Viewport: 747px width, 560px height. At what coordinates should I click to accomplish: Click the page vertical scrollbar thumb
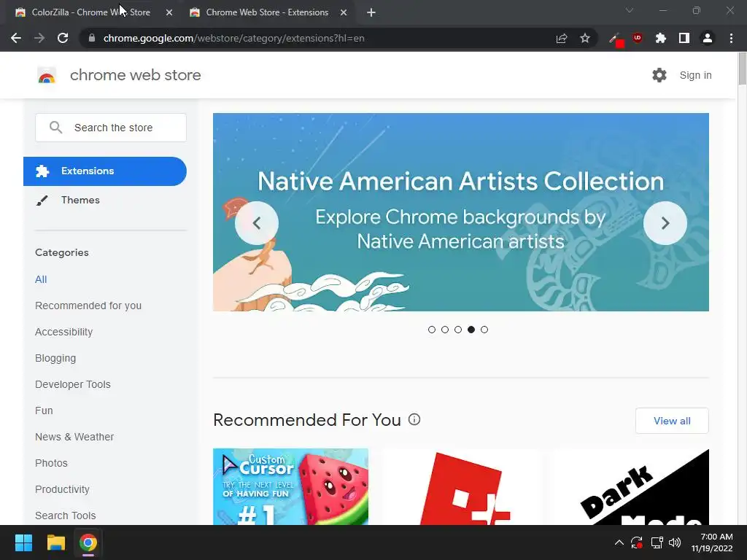click(x=742, y=69)
